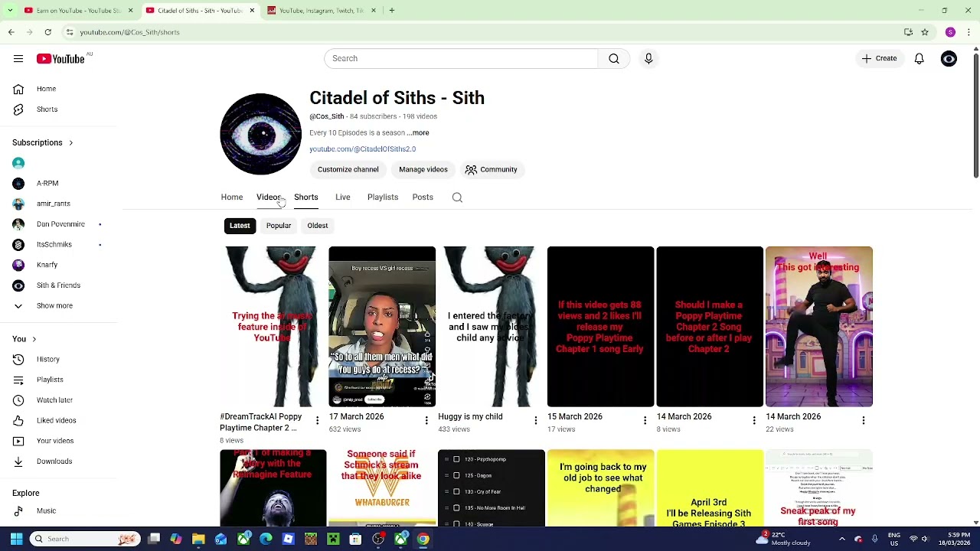Expand the channel description with ...more
Viewport: 980px width, 551px height.
click(418, 133)
